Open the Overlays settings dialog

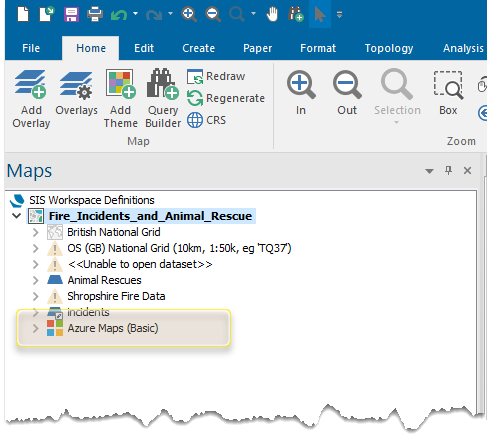(76, 93)
